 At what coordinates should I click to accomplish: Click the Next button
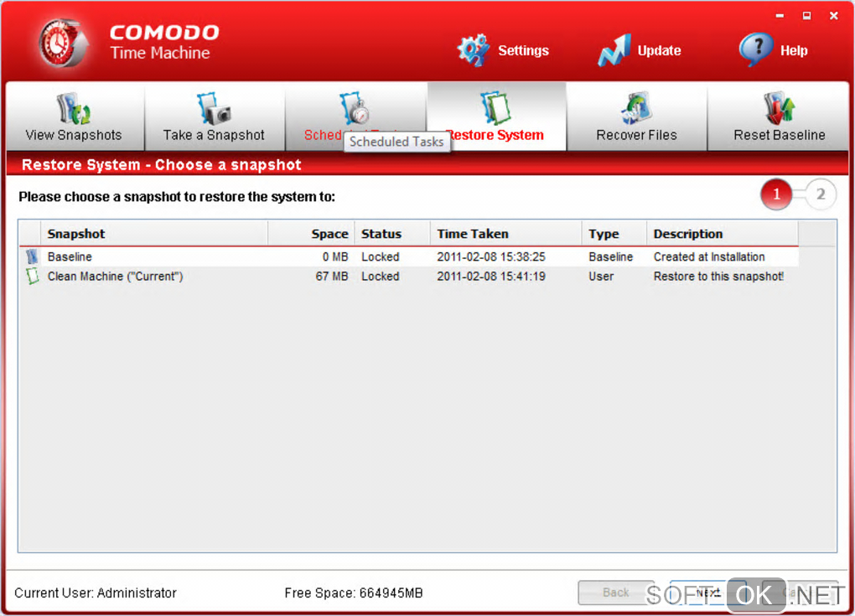pyautogui.click(x=707, y=593)
